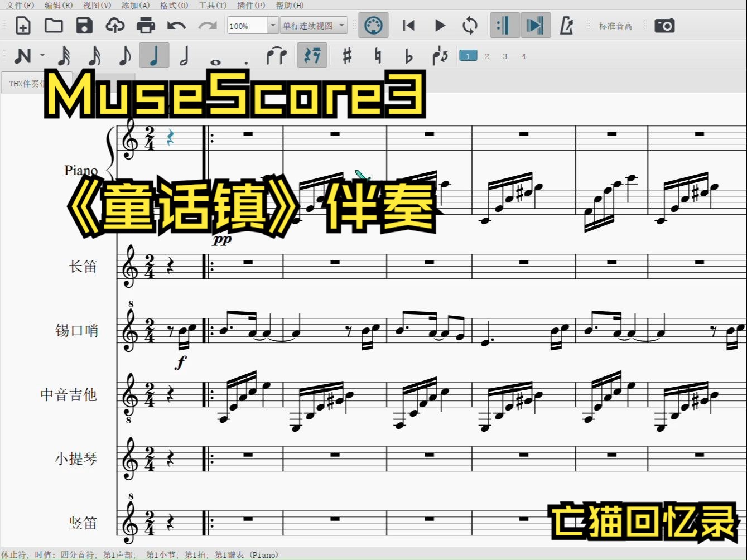This screenshot has height=560, width=747.
Task: Print the score with the printer icon
Action: point(146,26)
